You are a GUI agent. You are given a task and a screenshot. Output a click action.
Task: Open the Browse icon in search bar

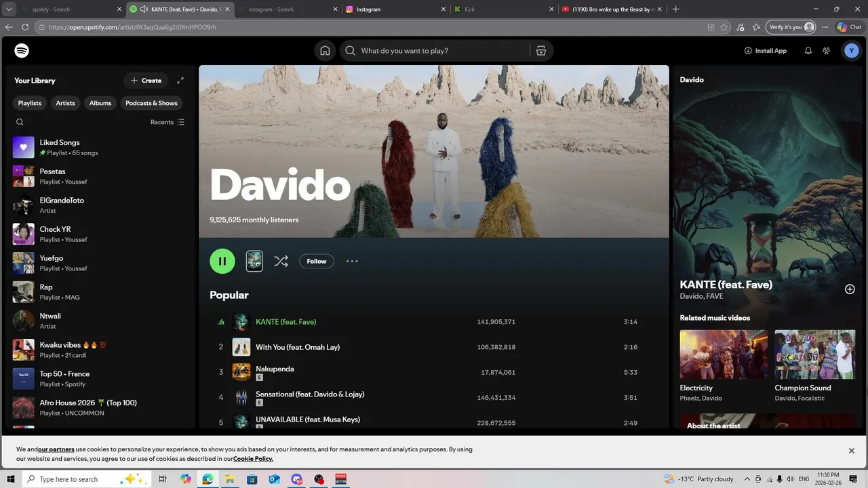pos(540,51)
